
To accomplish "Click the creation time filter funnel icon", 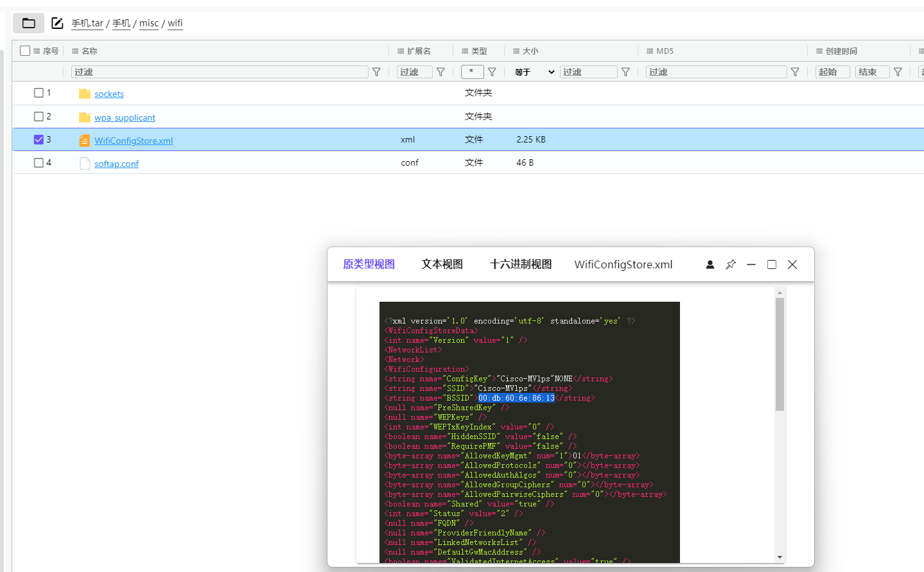I will click(x=898, y=72).
